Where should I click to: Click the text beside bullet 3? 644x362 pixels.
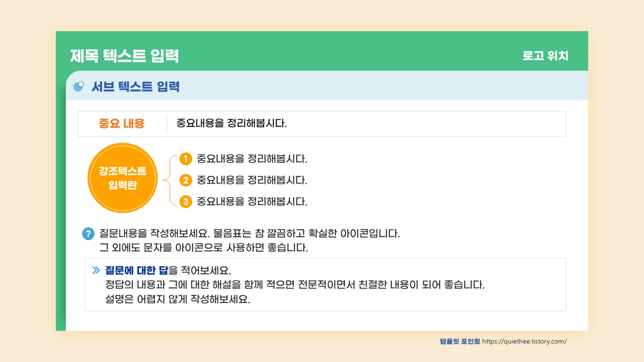[x=252, y=202]
